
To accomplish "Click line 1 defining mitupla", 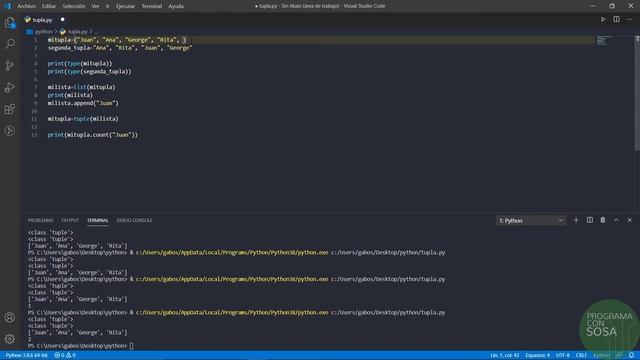I will click(x=117, y=40).
